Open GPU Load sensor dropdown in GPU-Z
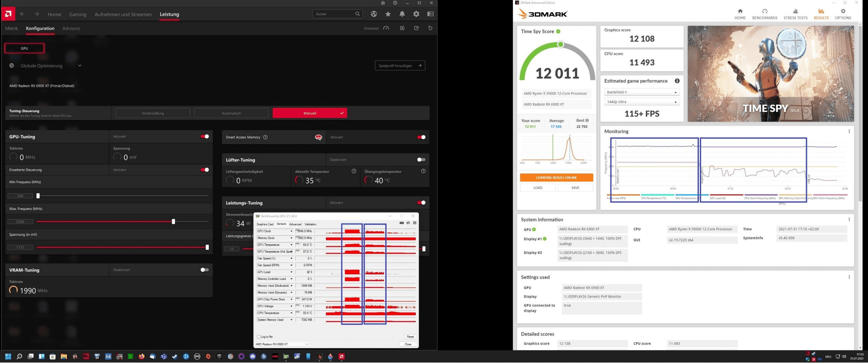The width and height of the screenshot is (868, 363). point(291,272)
